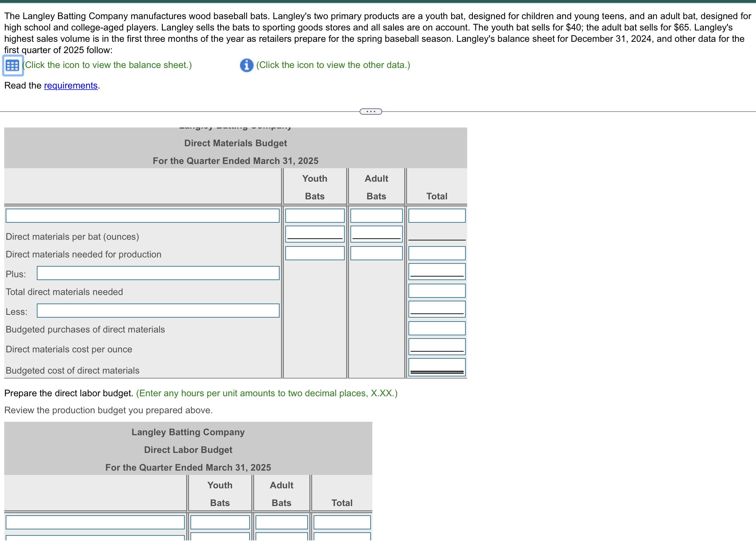Open the Plus row label dropdown
This screenshot has width=756, height=545.
tap(158, 273)
